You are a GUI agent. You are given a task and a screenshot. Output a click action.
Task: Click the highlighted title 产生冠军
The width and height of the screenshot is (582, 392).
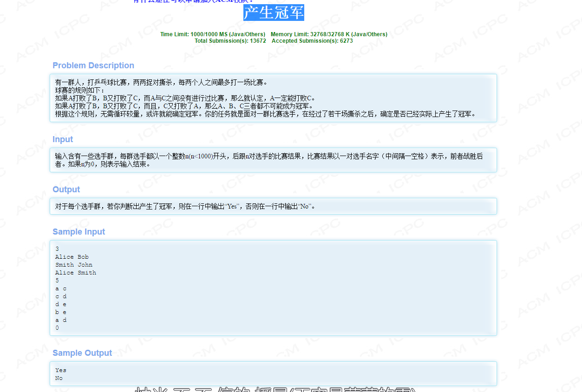coord(274,13)
